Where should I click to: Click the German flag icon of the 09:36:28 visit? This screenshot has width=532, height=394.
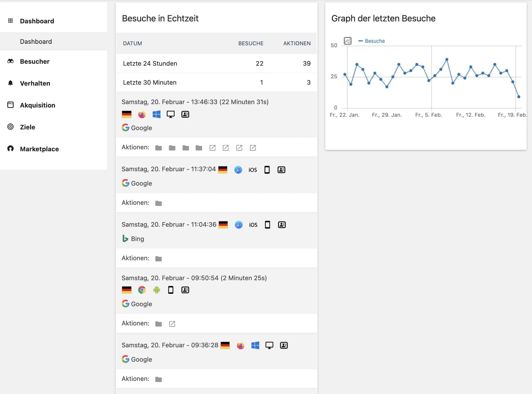point(225,345)
